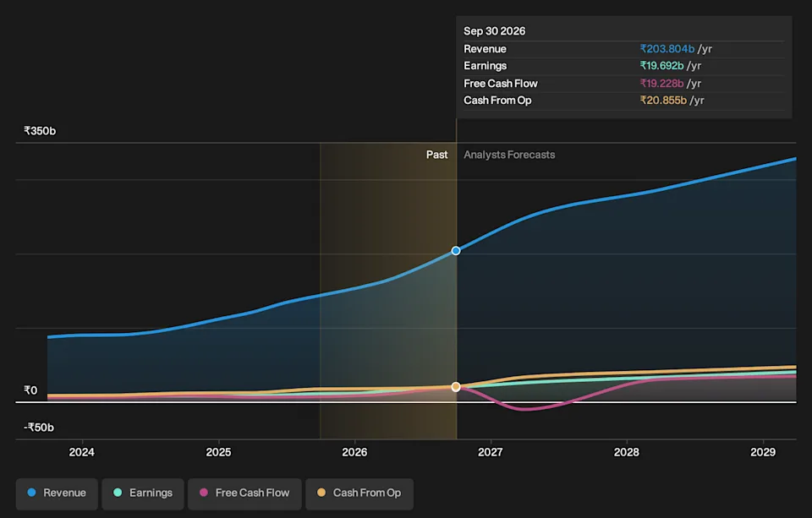Click the teal Earnings legend dot
812x518 pixels.
118,493
